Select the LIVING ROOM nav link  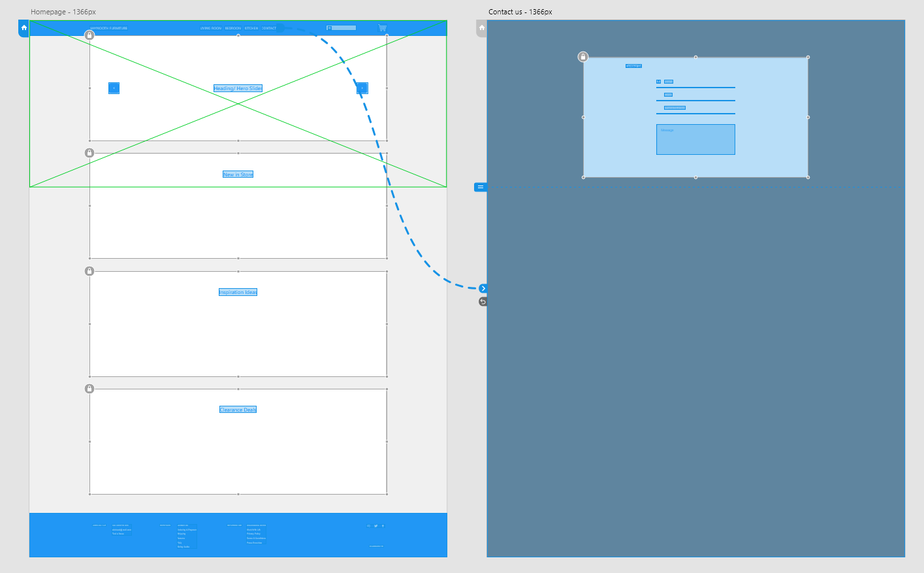(211, 28)
